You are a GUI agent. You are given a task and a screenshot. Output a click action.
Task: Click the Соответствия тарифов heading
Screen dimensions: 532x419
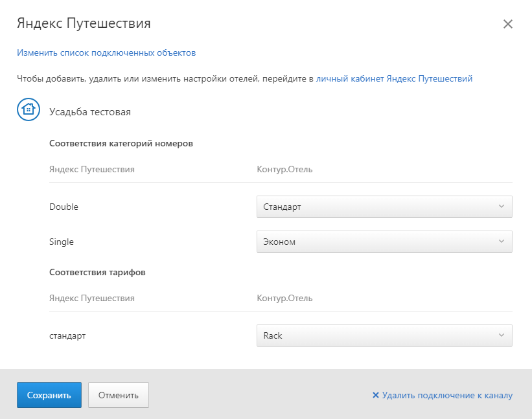[x=97, y=272]
